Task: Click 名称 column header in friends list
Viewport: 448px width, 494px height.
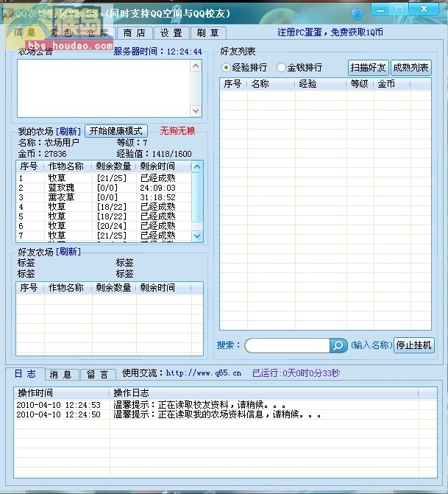Action: click(x=271, y=84)
